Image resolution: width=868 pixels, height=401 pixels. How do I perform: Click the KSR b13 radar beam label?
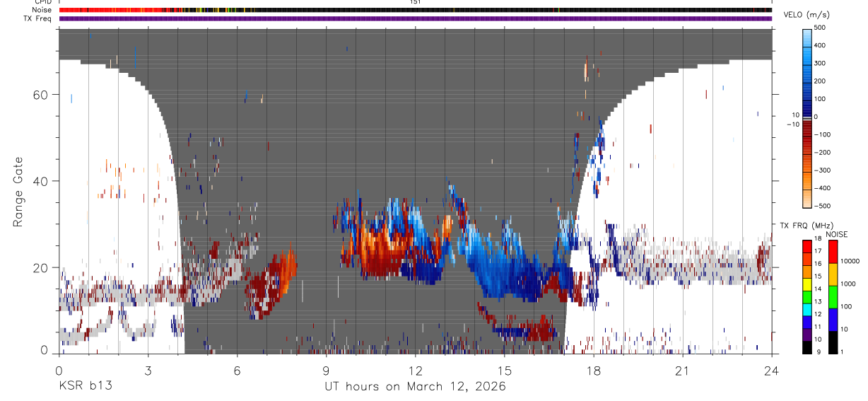point(84,386)
